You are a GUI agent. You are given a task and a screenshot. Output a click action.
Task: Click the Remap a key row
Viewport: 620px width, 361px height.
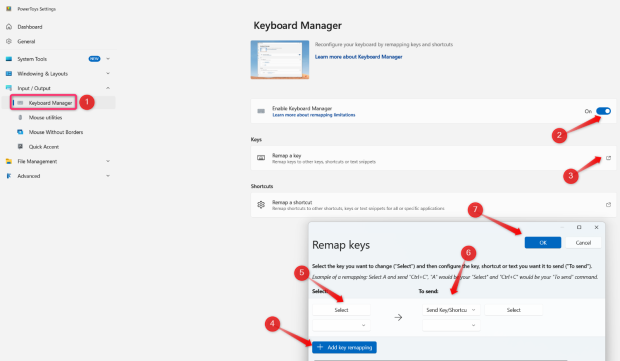coord(433,158)
